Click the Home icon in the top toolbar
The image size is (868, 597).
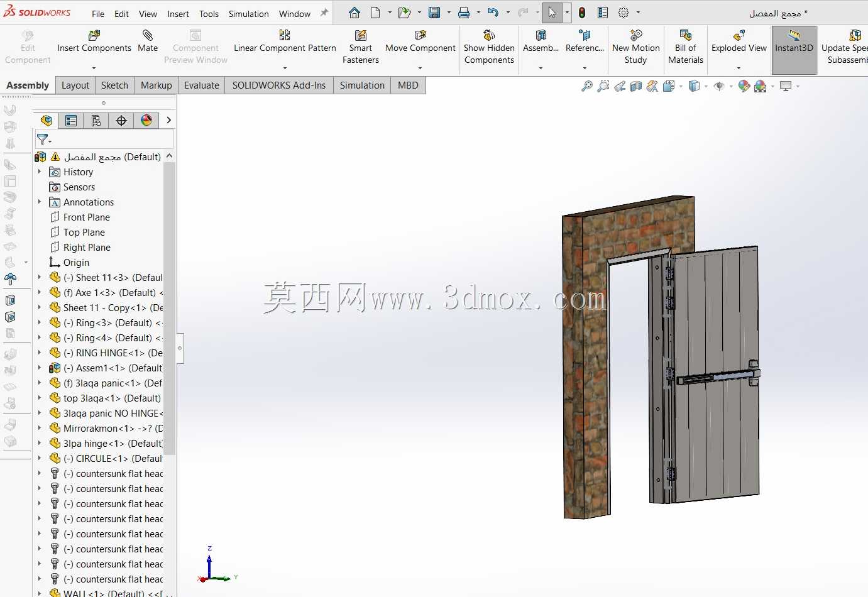(354, 13)
